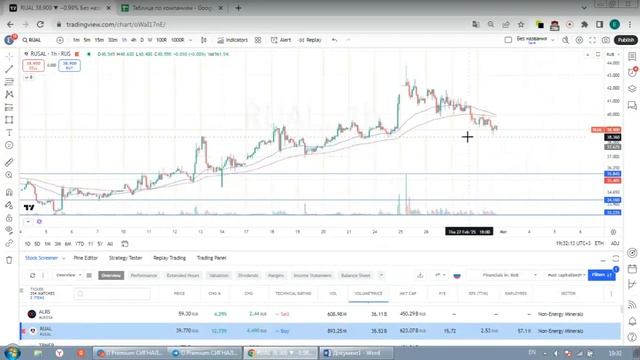Open the candlestick chart type selector
The height and width of the screenshot is (360, 640).
[204, 40]
